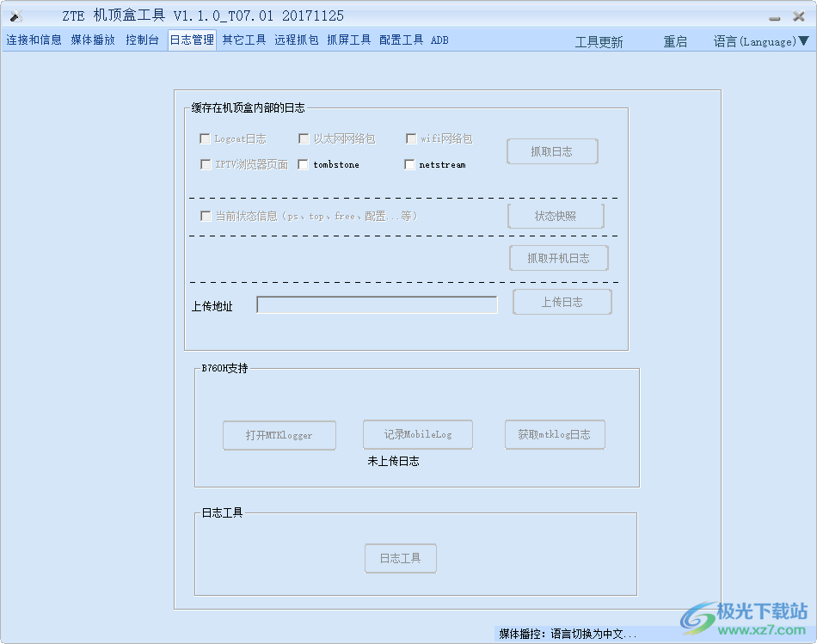
Task: Switch to the 抓屏工具 tab
Action: (348, 40)
